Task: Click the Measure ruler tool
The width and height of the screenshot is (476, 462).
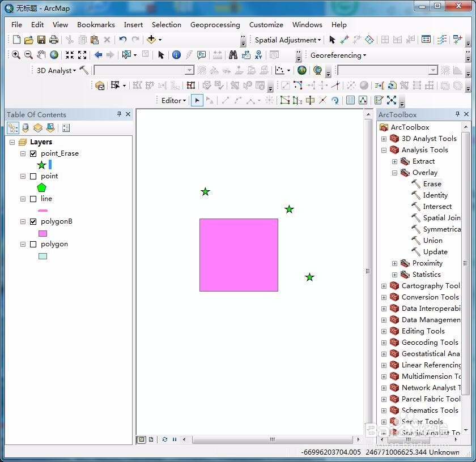Action: 218,55
